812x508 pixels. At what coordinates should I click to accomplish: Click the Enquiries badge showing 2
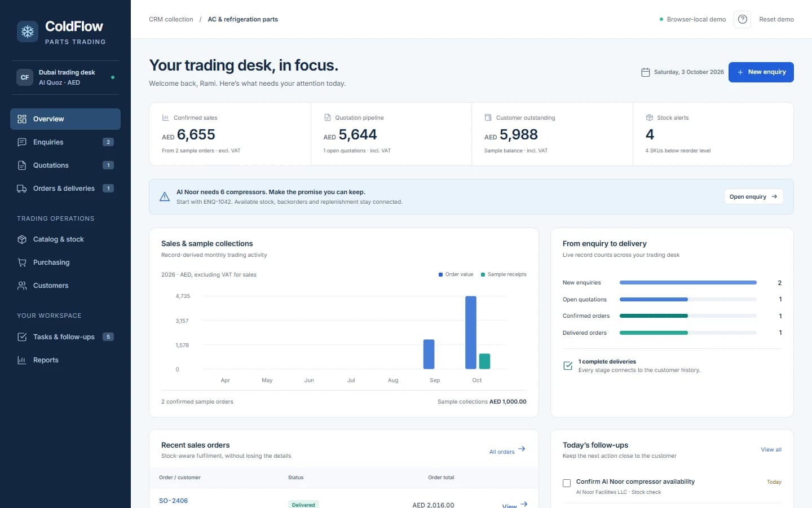pyautogui.click(x=108, y=142)
